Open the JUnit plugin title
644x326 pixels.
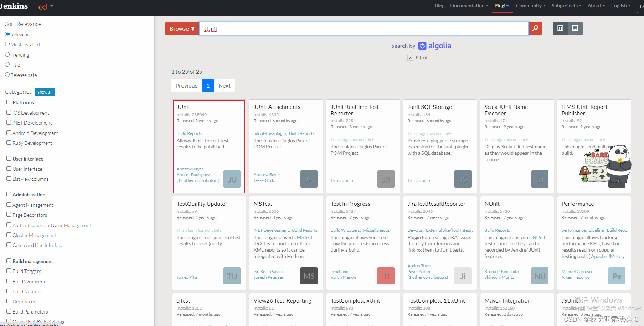click(x=183, y=107)
